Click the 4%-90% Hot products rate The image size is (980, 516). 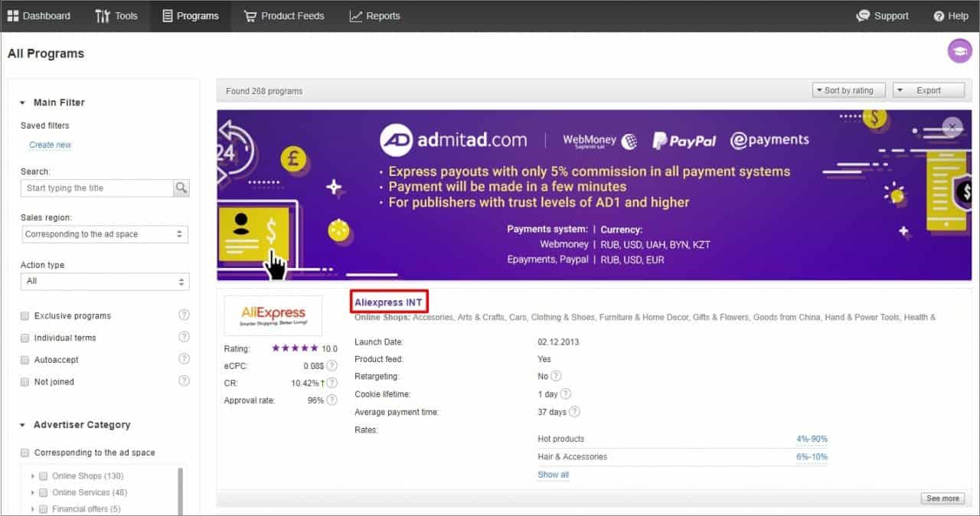click(812, 439)
